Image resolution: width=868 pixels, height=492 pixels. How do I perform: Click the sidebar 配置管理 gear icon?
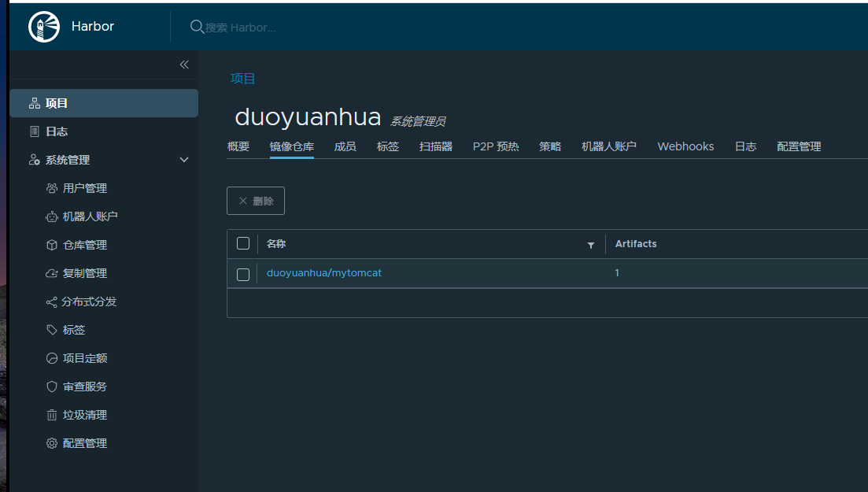pyautogui.click(x=51, y=443)
